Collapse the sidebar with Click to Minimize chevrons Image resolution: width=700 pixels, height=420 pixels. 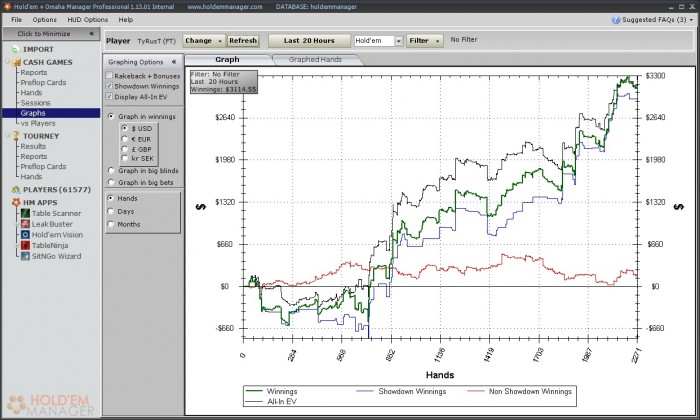pyautogui.click(x=92, y=33)
